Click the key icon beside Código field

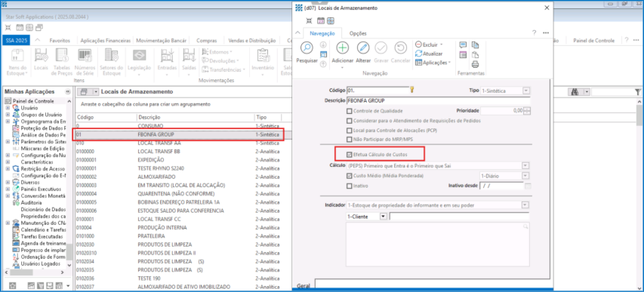click(x=412, y=90)
